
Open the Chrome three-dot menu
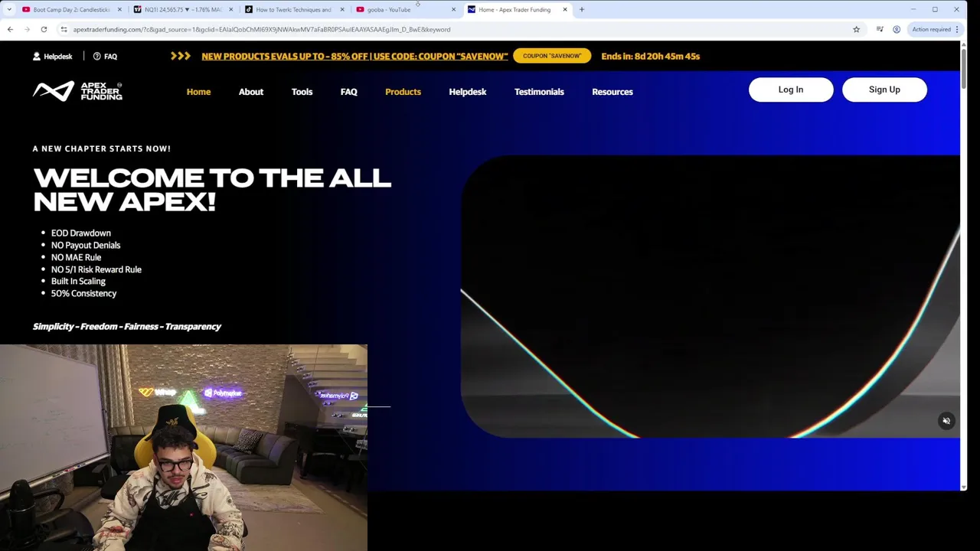point(957,29)
